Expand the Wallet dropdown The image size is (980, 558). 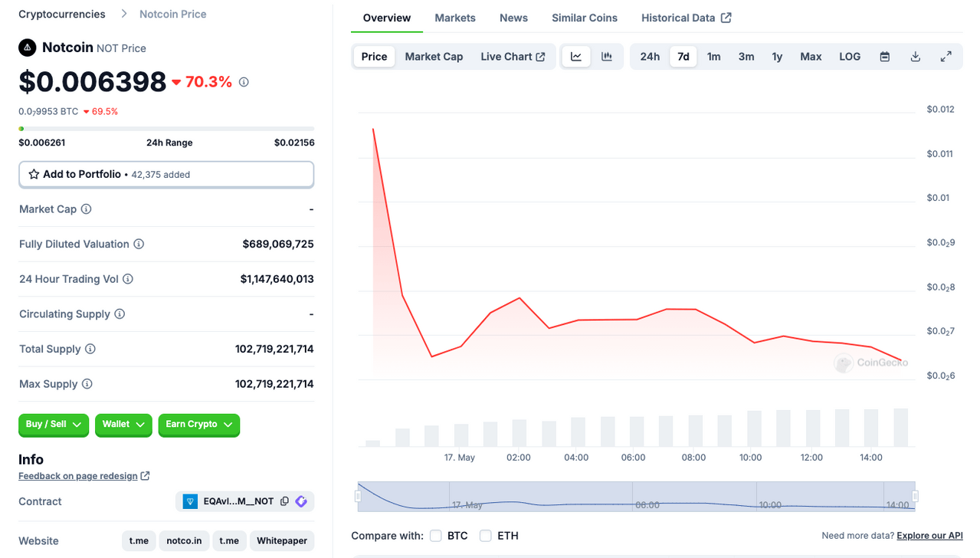(x=123, y=425)
